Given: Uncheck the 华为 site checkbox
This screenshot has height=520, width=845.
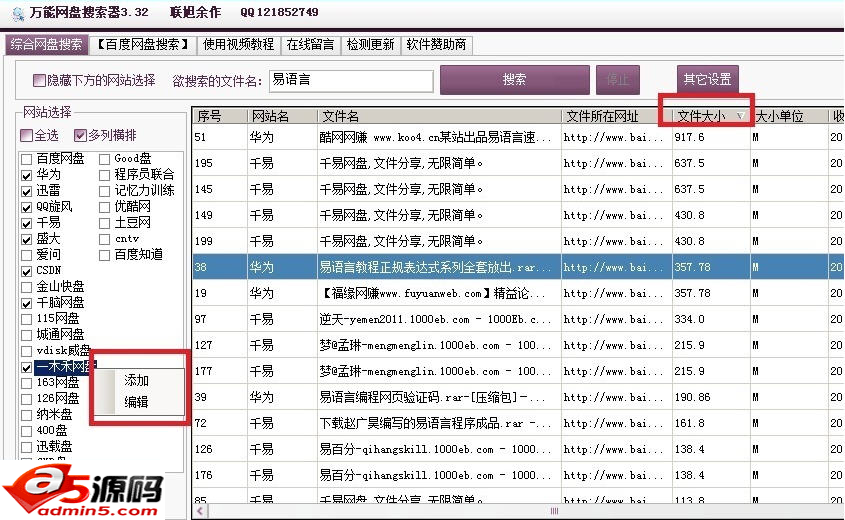Looking at the screenshot, I should (26, 175).
